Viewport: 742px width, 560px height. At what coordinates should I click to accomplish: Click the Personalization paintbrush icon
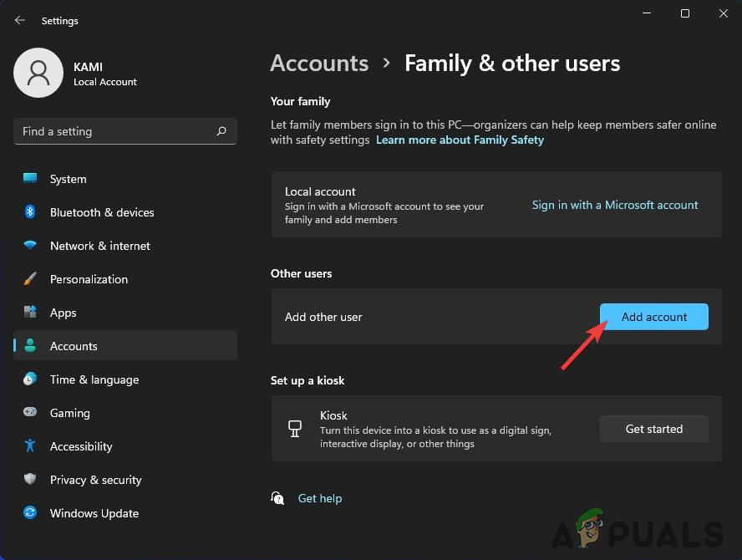click(x=30, y=279)
